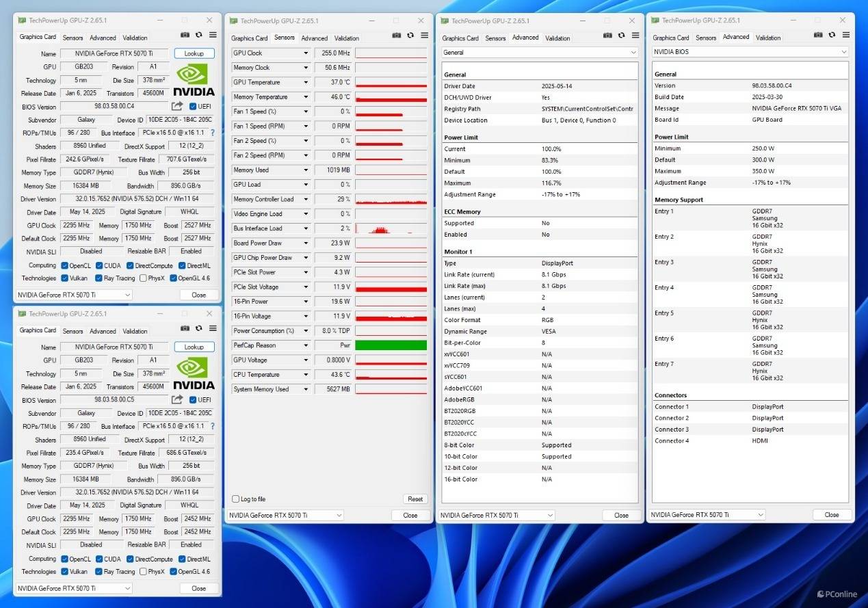Click the screenshot camera icon in the Sensors window

pos(396,36)
